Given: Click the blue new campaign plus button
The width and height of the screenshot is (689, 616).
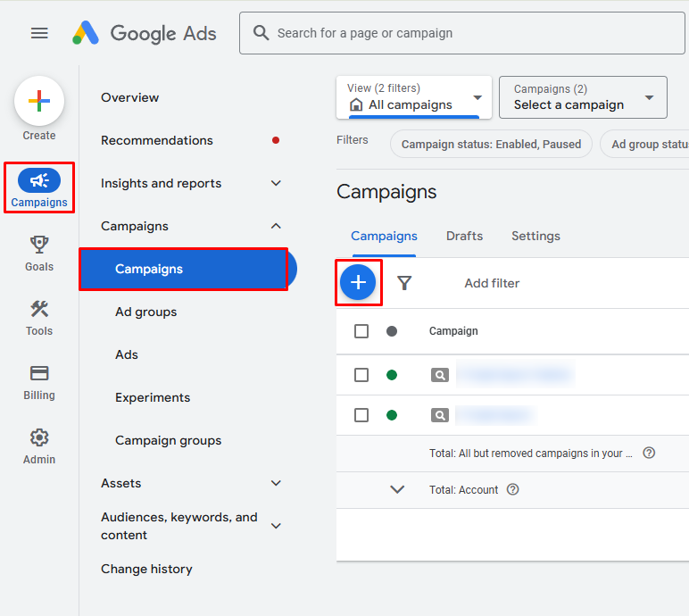Looking at the screenshot, I should [358, 282].
